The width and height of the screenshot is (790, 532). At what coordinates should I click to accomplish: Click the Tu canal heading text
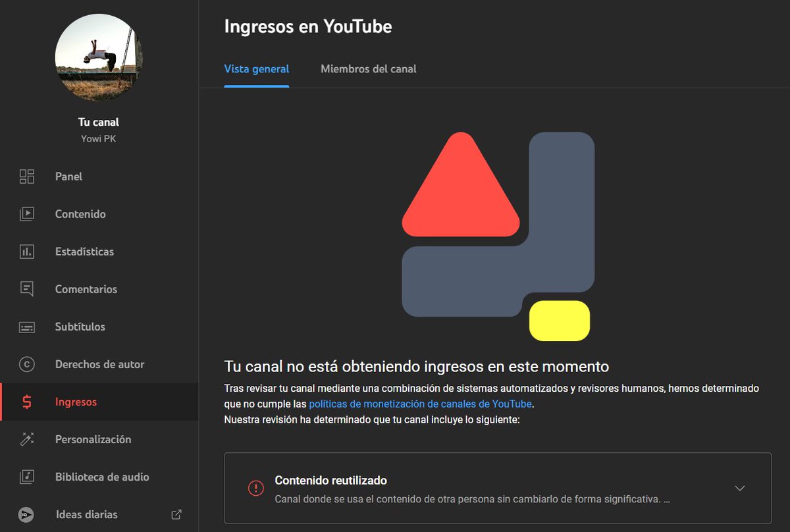pos(99,122)
